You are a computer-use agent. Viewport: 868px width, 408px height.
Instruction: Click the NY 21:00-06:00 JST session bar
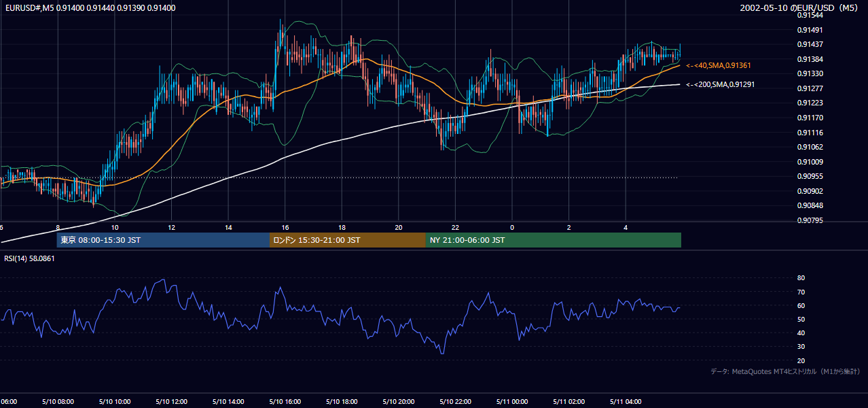click(x=554, y=240)
